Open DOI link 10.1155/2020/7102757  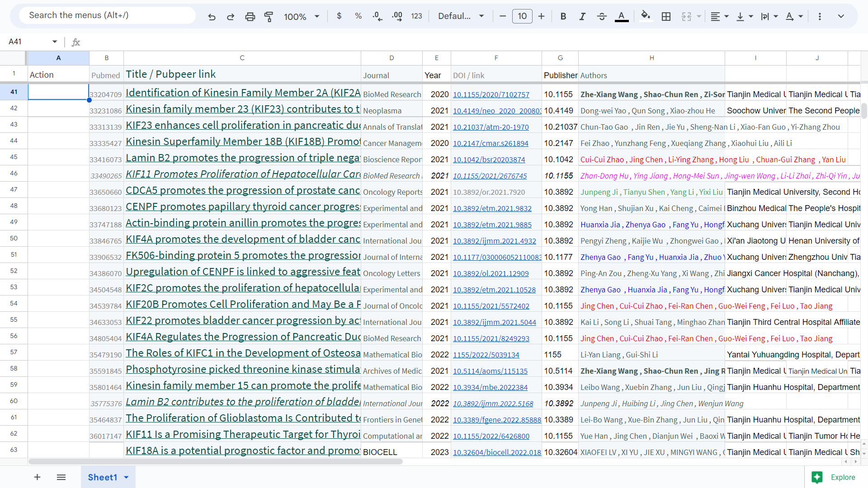[491, 94]
